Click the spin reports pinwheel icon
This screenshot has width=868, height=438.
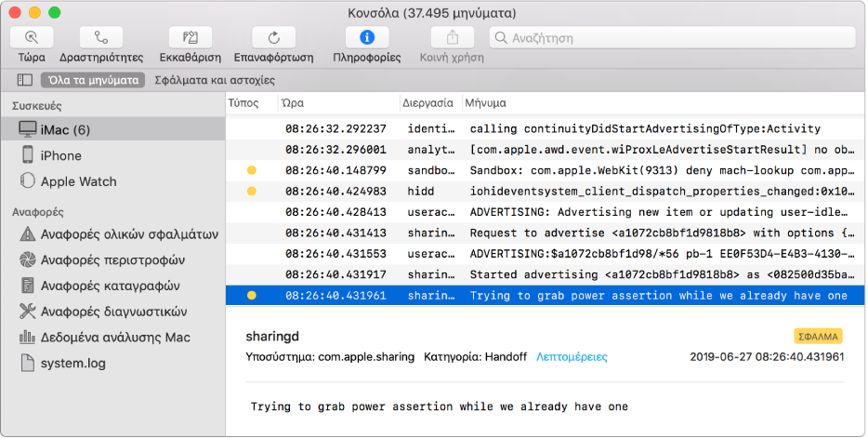point(27,259)
